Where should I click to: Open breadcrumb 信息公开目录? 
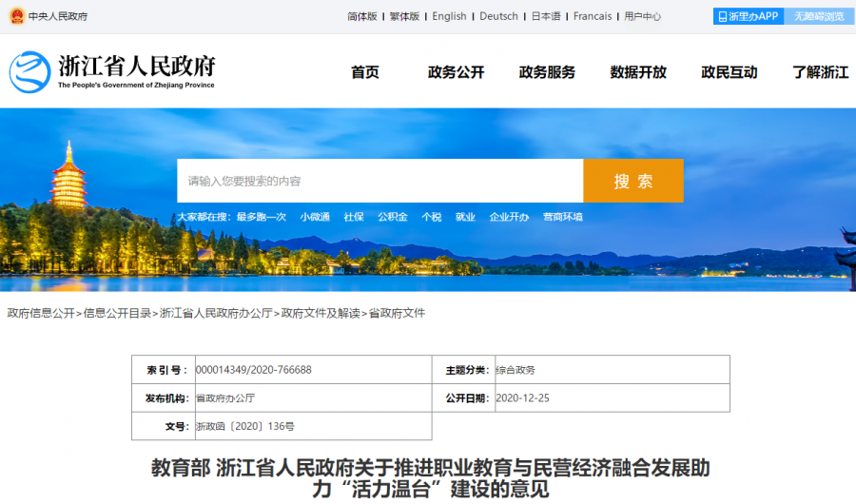pyautogui.click(x=117, y=313)
